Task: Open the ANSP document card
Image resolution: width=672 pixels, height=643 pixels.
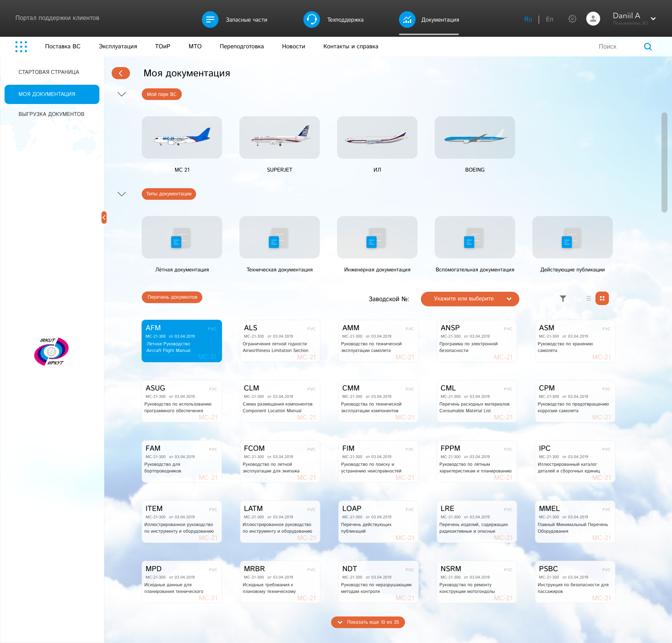Action: pyautogui.click(x=477, y=341)
